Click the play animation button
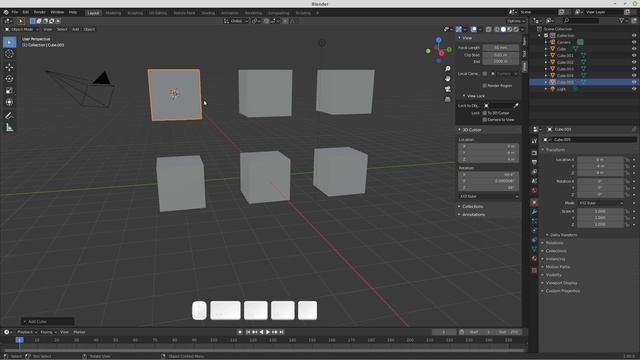Viewport: 640px width, 360px height. pyautogui.click(x=268, y=332)
